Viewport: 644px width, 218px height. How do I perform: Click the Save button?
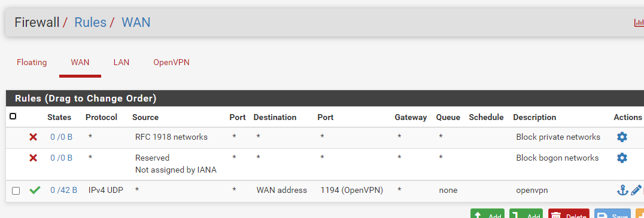612,213
